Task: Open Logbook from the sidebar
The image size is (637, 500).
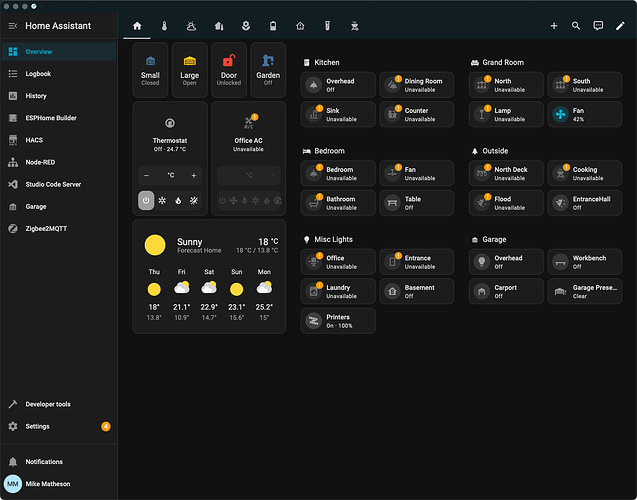Action: (59, 74)
